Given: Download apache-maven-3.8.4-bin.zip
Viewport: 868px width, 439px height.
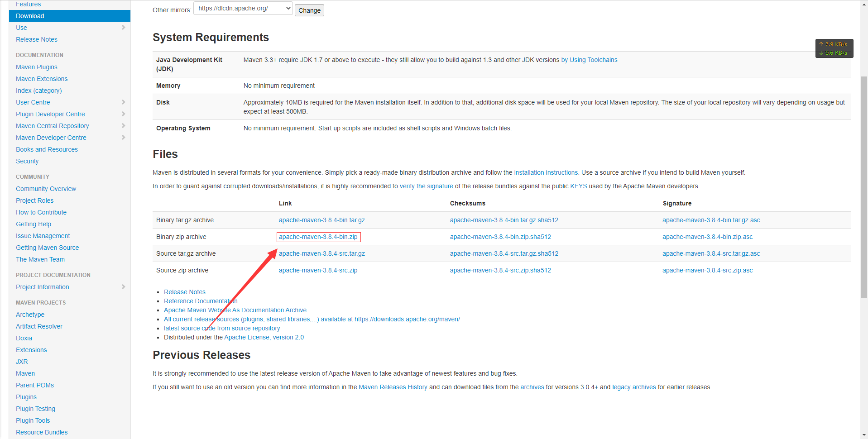Looking at the screenshot, I should pos(318,237).
